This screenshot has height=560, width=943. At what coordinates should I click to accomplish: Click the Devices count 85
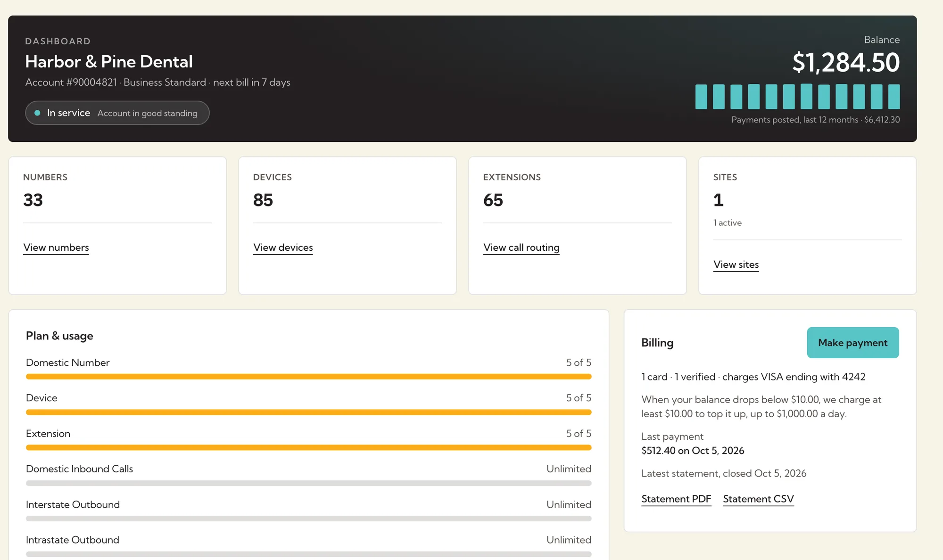[263, 200]
